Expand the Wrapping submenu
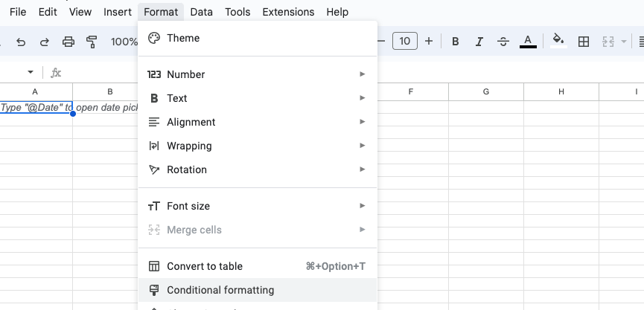 [258, 146]
